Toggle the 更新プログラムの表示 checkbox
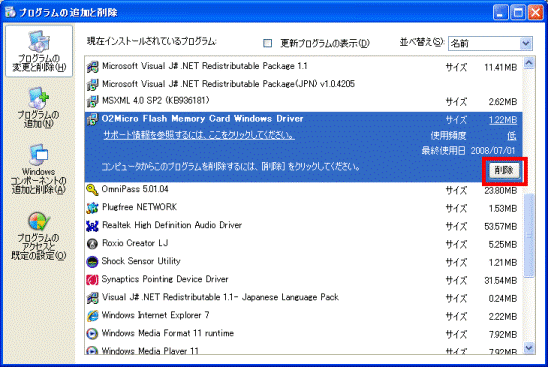This screenshot has width=548, height=367. click(267, 43)
